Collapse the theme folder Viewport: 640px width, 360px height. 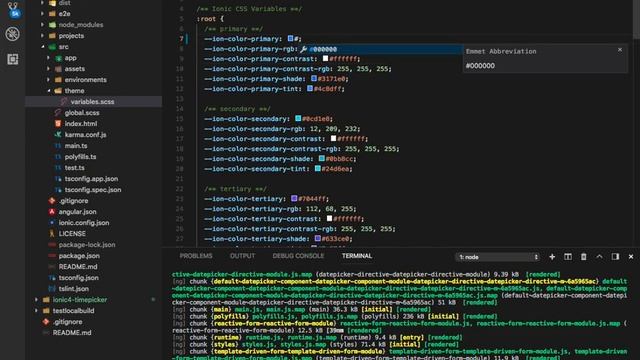49,91
